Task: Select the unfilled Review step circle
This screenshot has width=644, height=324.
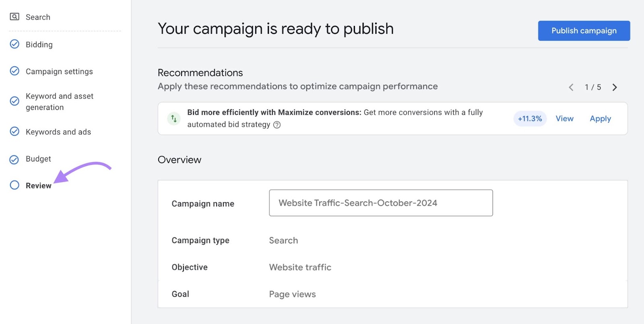Action: click(14, 185)
